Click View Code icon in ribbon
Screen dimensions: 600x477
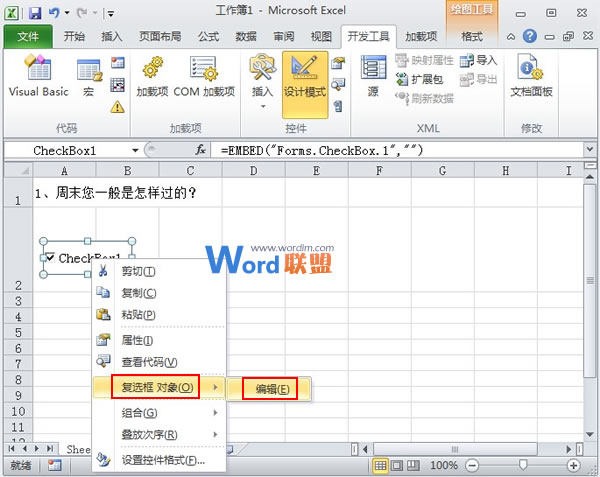pos(338,84)
